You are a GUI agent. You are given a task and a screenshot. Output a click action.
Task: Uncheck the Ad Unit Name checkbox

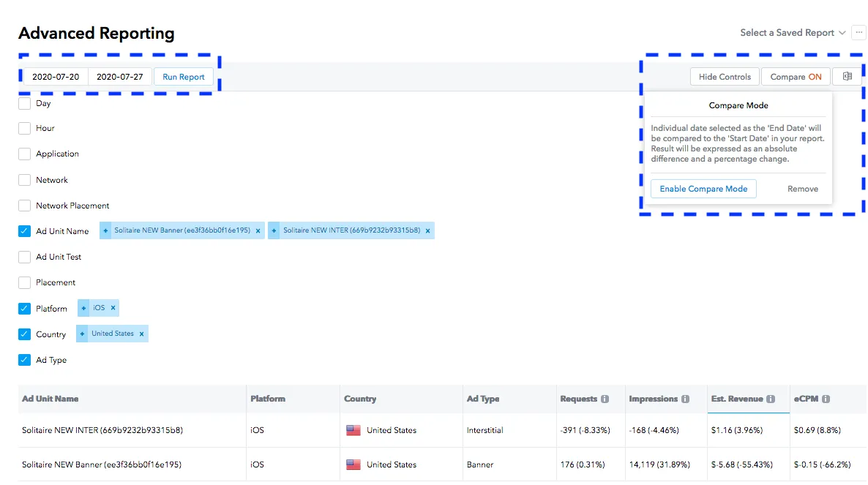click(x=24, y=231)
